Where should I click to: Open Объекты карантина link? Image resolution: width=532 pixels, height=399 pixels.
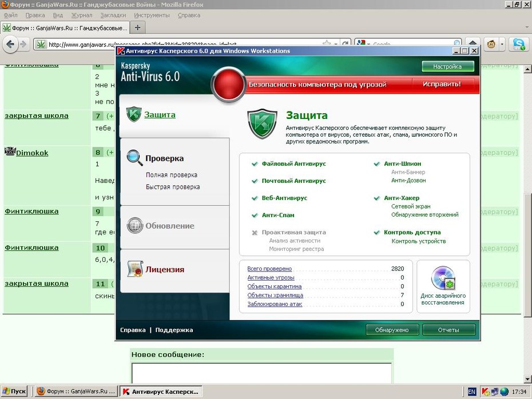point(275,286)
